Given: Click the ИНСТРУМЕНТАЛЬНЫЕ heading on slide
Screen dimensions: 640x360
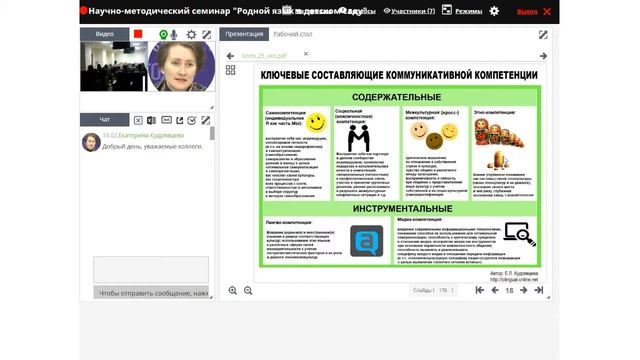Looking at the screenshot, I should [402, 209].
